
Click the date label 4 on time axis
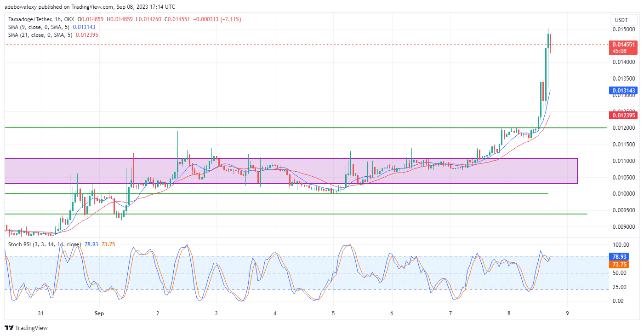click(275, 313)
